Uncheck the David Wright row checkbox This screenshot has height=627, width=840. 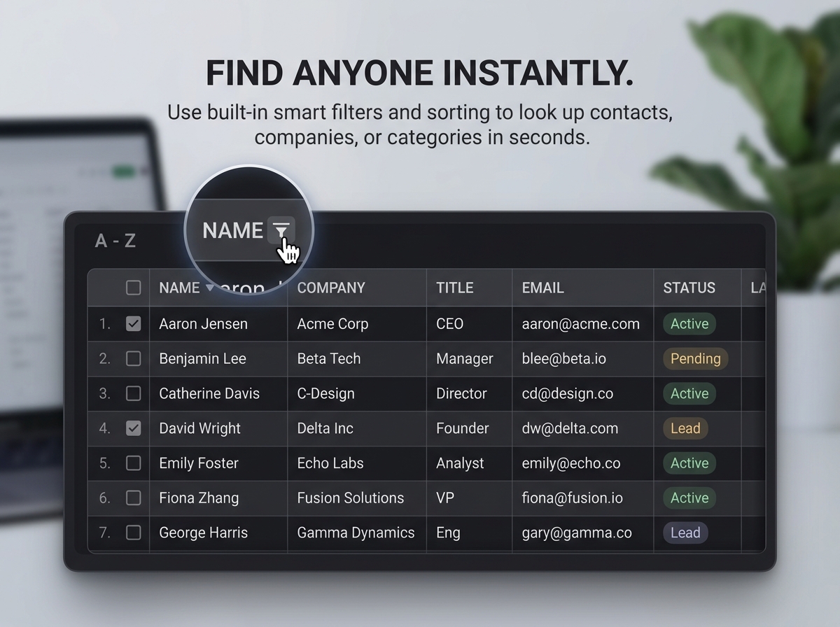click(x=133, y=428)
